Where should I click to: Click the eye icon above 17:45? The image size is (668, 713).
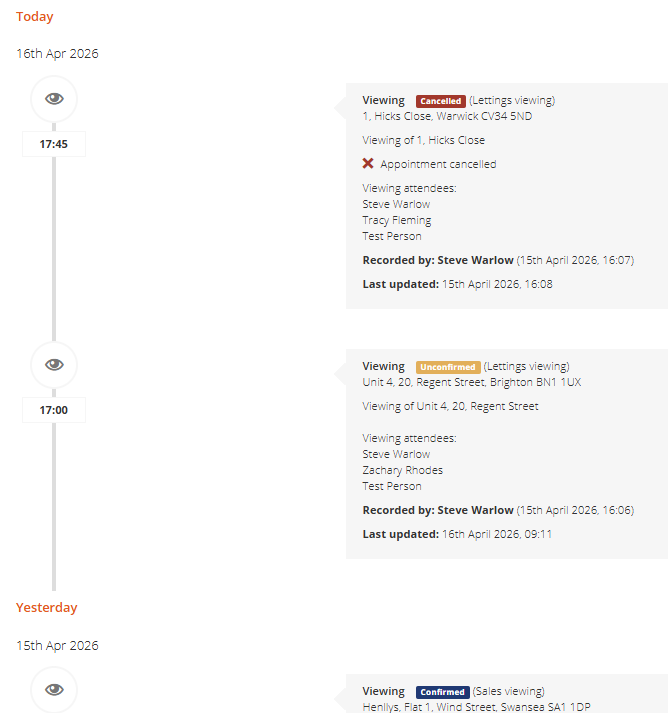[54, 98]
